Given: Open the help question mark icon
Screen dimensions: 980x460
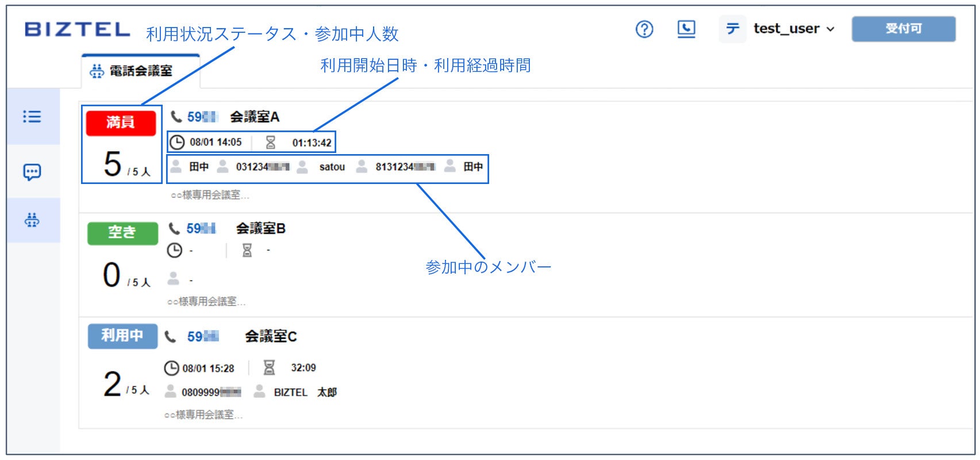Looking at the screenshot, I should point(644,29).
